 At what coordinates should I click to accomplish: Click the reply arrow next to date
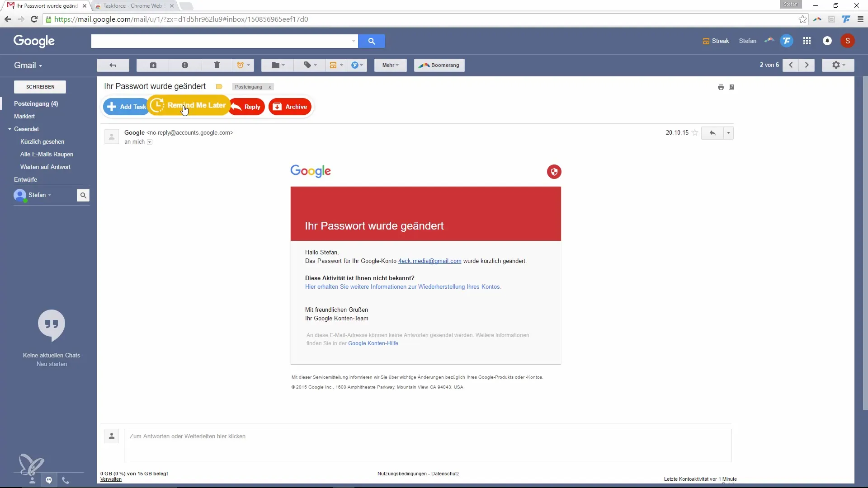point(712,133)
